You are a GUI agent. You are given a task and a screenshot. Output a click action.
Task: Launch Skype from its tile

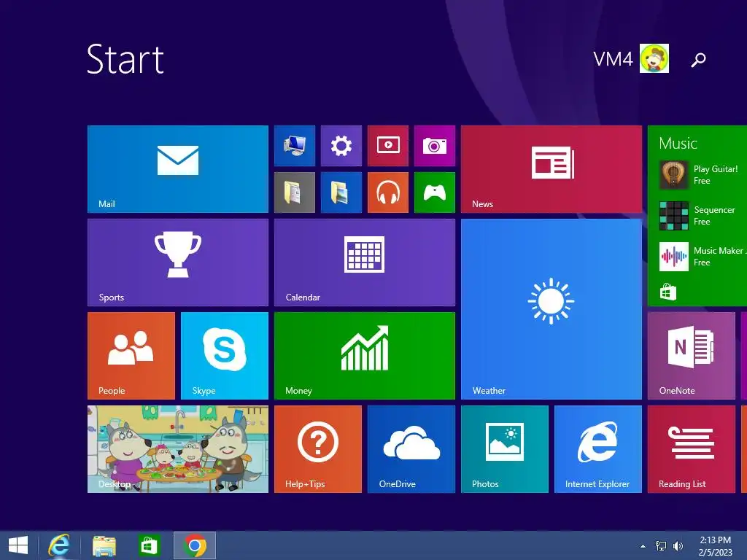225,356
